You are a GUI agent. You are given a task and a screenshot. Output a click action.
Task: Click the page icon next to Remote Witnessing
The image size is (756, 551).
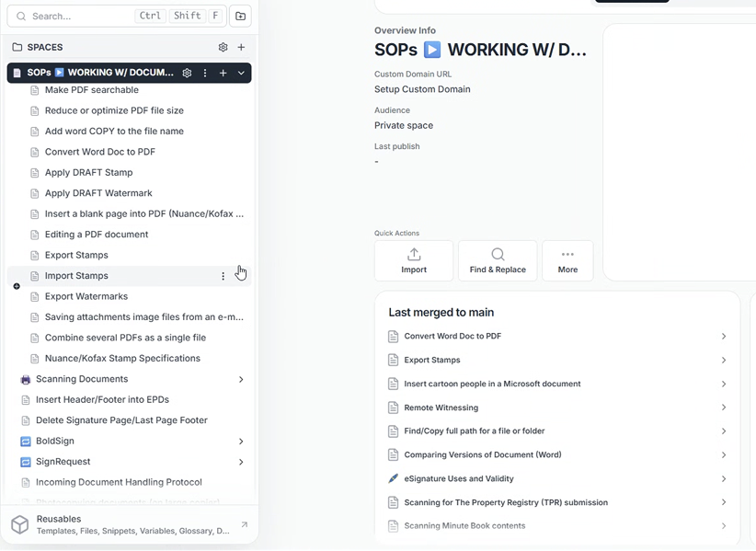pyautogui.click(x=394, y=408)
